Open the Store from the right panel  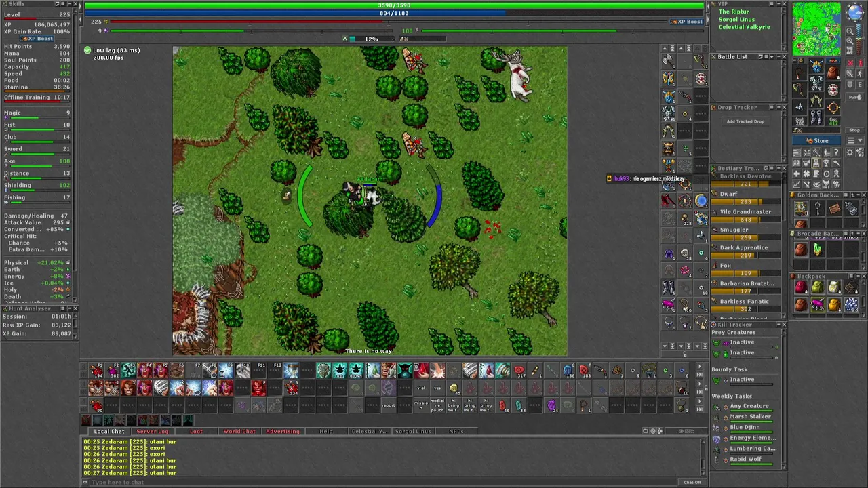pos(816,140)
